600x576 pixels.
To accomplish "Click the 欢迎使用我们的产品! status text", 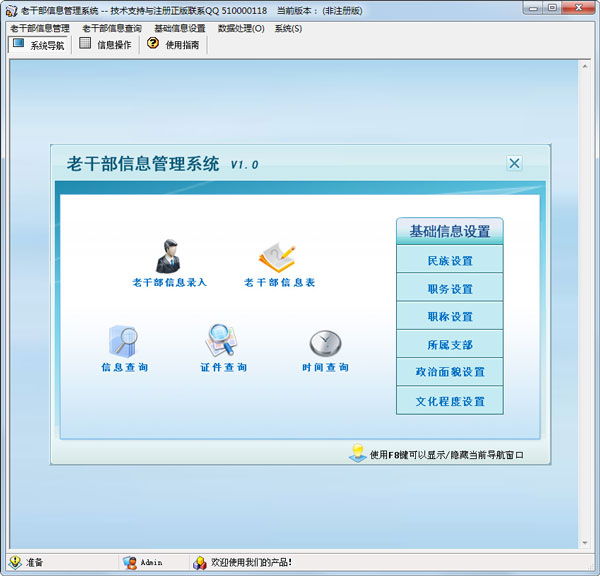I will (x=251, y=562).
